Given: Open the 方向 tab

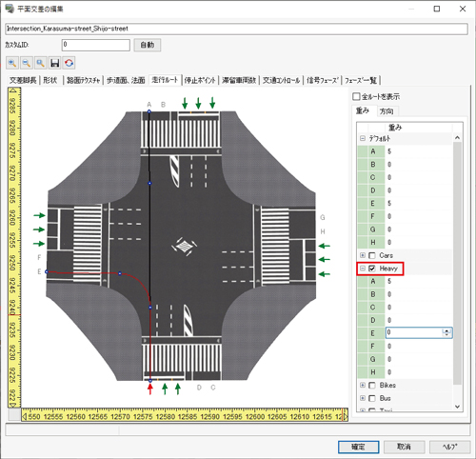Looking at the screenshot, I should tap(387, 111).
